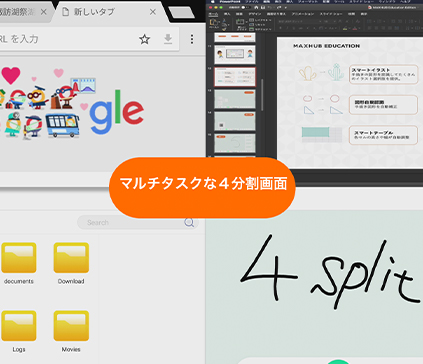Select the 挿入 ribbon tab
Image resolution: width=423 pixels, height=364 pixels.
coord(227,14)
